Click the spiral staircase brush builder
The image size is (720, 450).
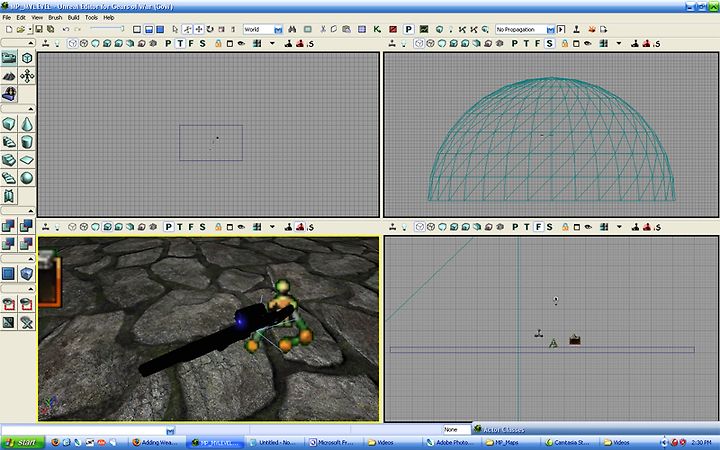coord(9,178)
